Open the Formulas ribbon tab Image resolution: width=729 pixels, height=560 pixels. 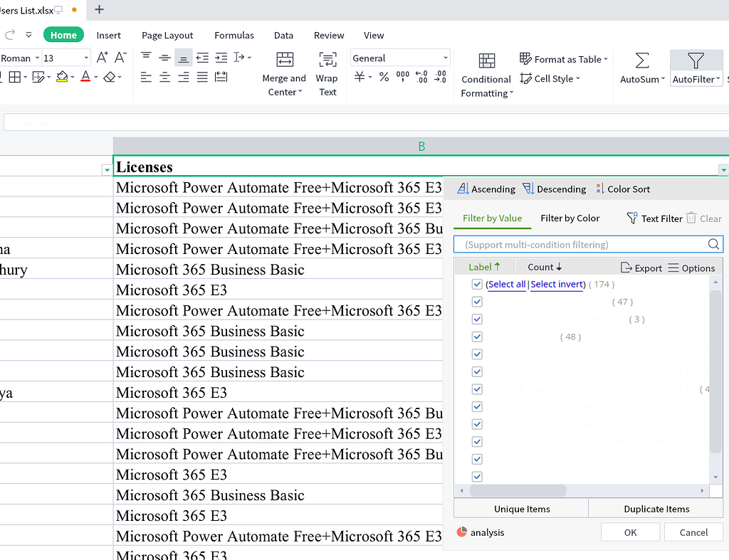coord(234,35)
